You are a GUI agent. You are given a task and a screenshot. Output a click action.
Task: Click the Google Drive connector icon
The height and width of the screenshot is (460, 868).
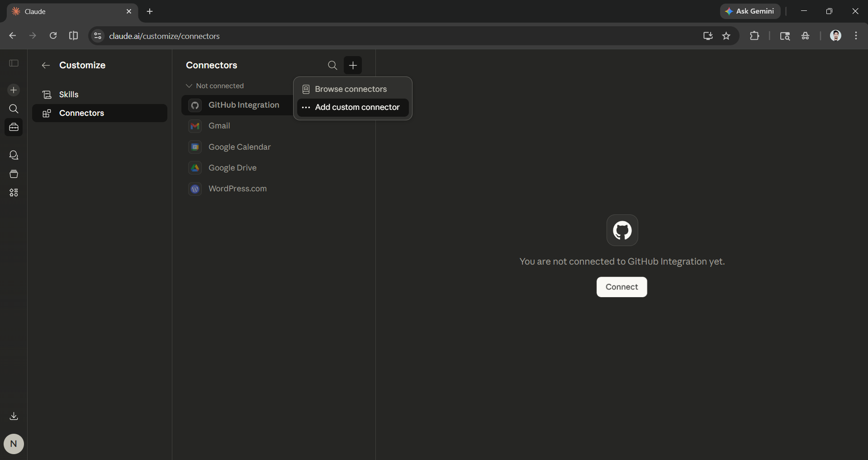[195, 168]
